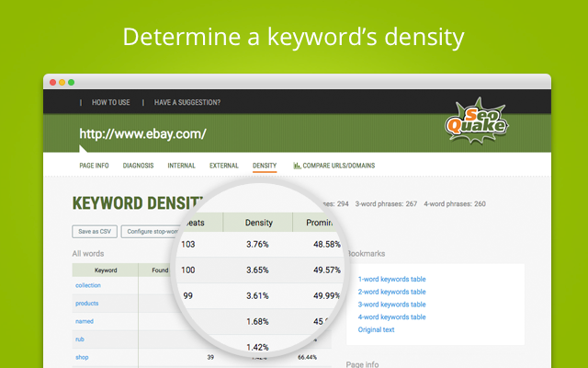Open the Original text bookmark link

(x=376, y=329)
